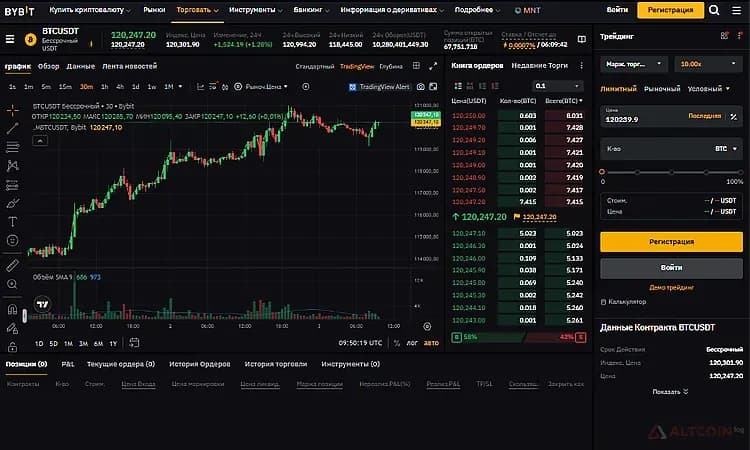The image size is (750, 450).
Task: Select the zoom in tool
Action: [x=12, y=284]
